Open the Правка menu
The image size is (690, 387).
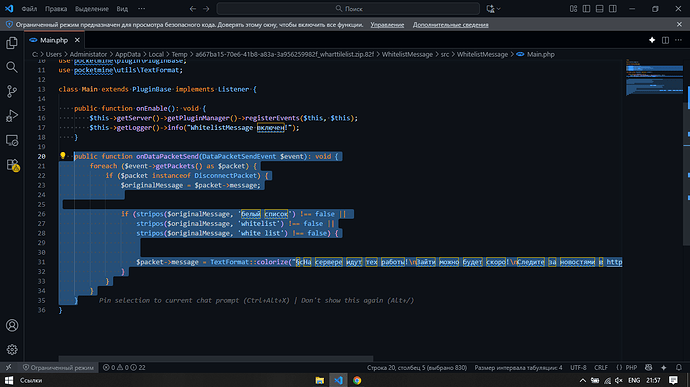[56, 9]
